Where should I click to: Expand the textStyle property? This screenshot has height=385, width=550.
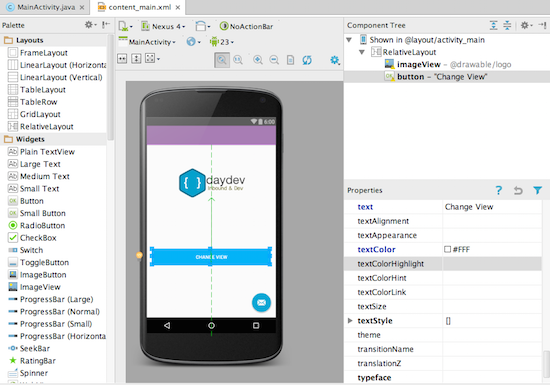(350, 320)
